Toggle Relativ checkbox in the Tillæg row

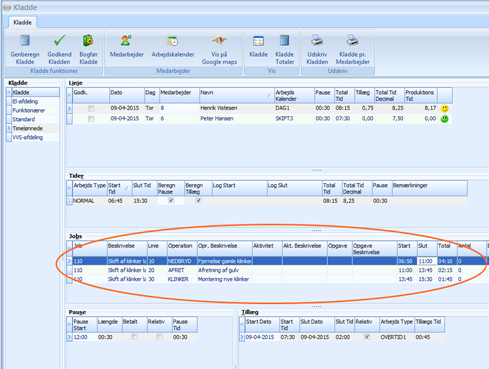(x=367, y=337)
